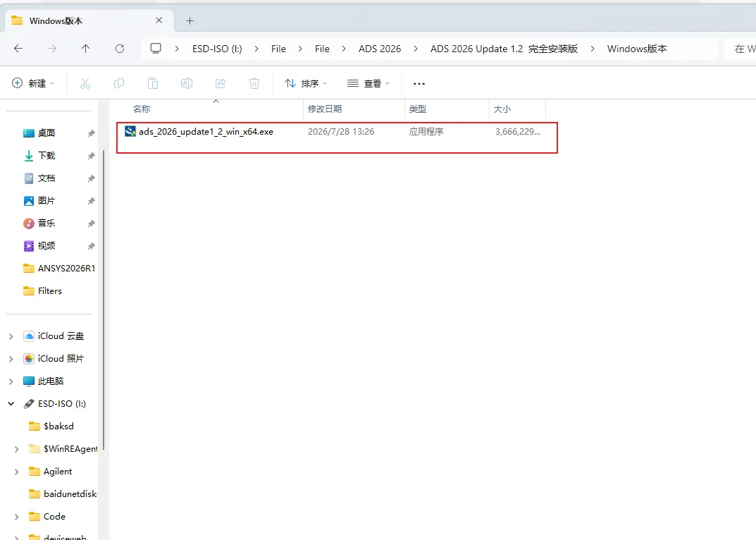Screen dimensions: 756x540
Task: Go forward with the right arrow
Action: click(x=52, y=49)
